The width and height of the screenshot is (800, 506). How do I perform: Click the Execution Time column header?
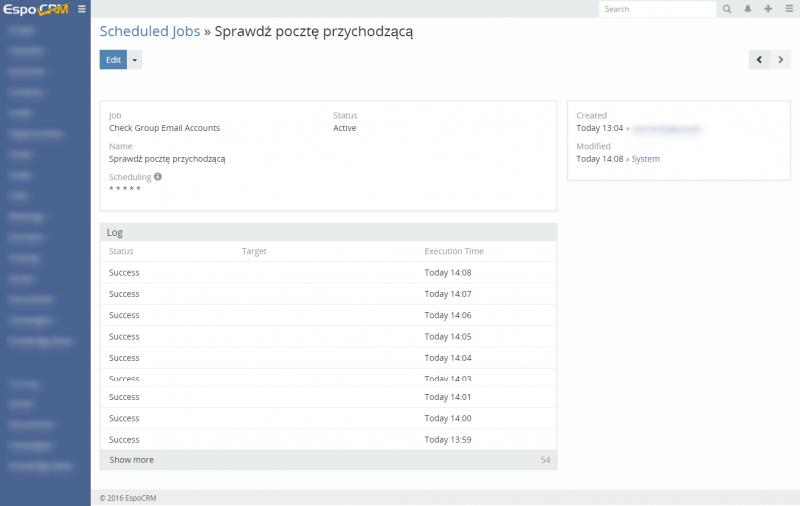pyautogui.click(x=453, y=251)
